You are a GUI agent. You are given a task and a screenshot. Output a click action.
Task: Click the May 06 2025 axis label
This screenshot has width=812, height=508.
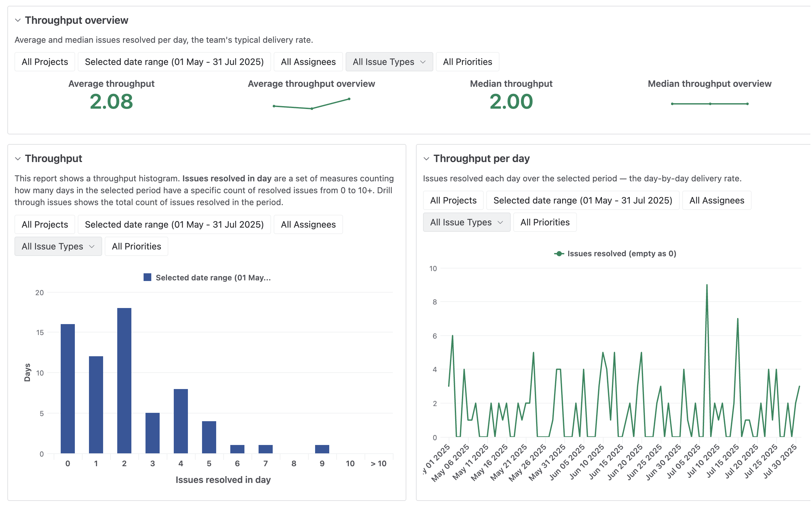coord(450,463)
